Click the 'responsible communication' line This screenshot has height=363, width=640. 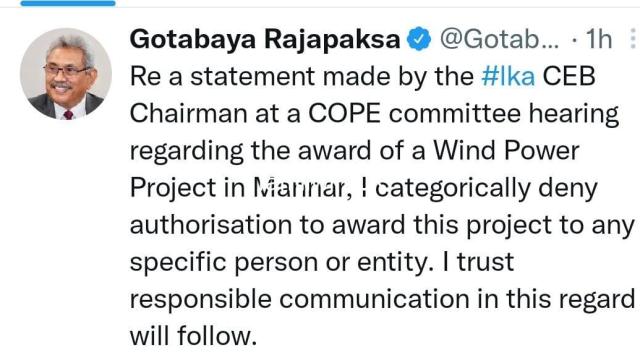pos(300,300)
